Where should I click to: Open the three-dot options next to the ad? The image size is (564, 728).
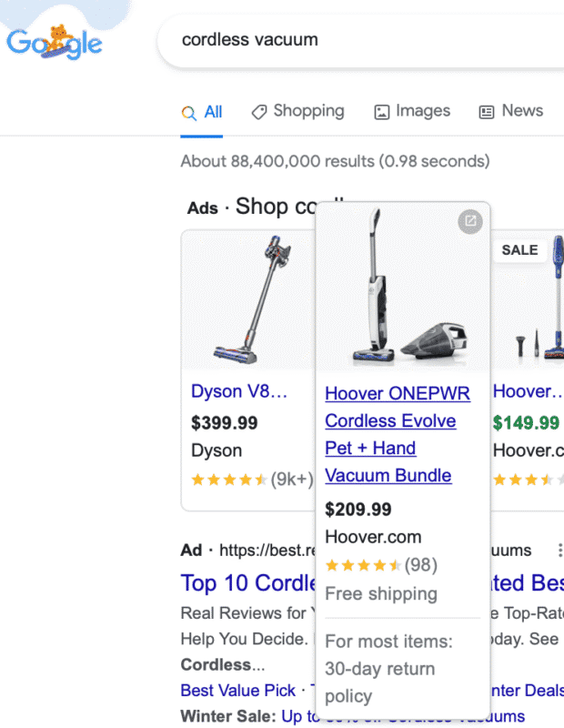pyautogui.click(x=560, y=550)
